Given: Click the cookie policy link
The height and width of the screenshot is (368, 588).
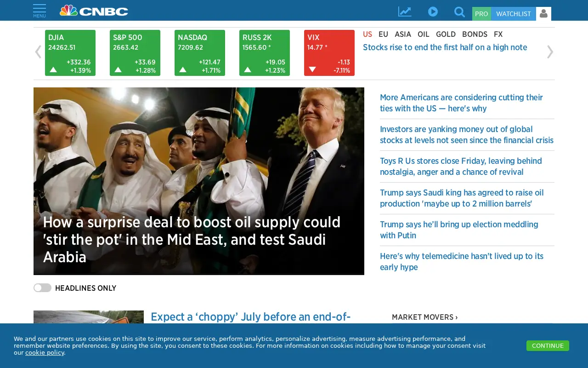Looking at the screenshot, I should 45,353.
